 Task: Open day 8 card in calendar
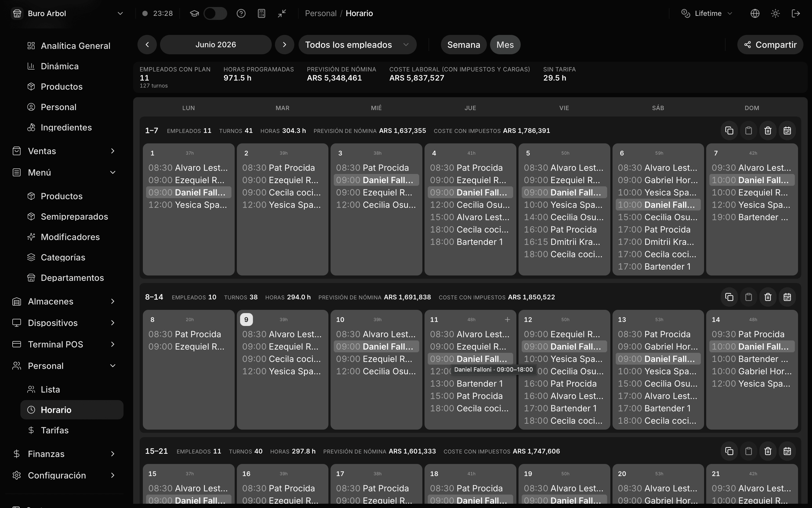tap(189, 369)
